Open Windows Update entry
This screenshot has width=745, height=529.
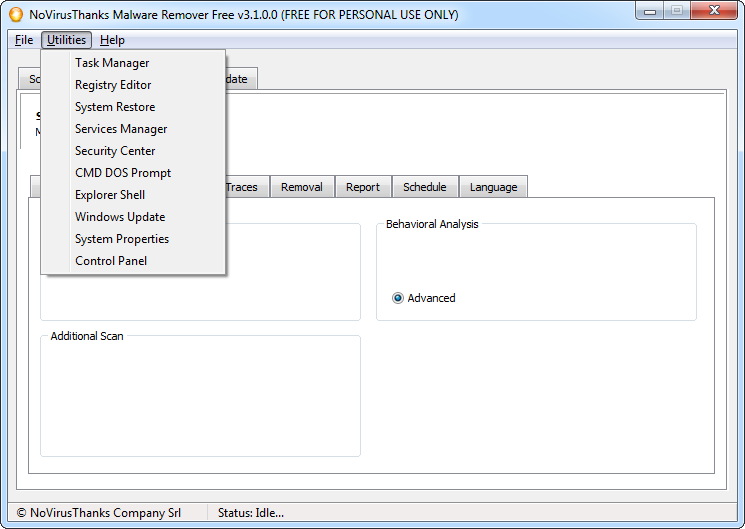click(133, 217)
